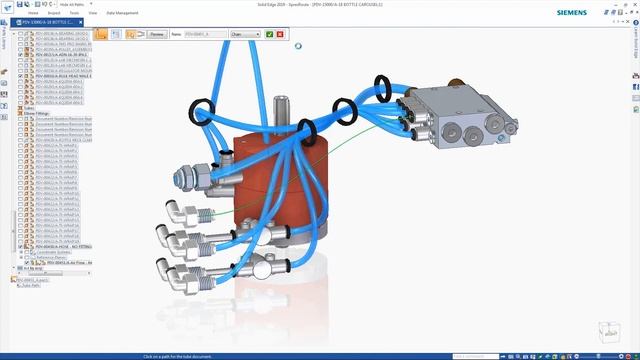
Task: Toggle checkbox for PDV-0013 ADN-16-20 row
Action: (20, 54)
